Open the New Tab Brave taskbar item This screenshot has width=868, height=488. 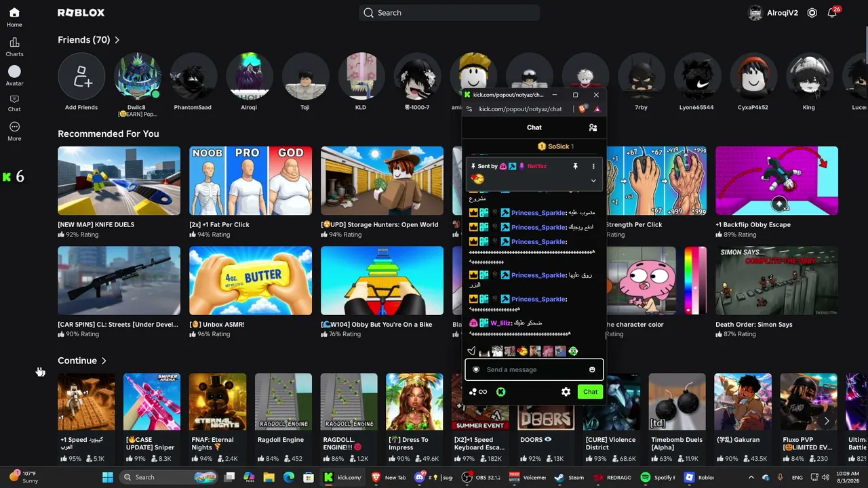389,477
